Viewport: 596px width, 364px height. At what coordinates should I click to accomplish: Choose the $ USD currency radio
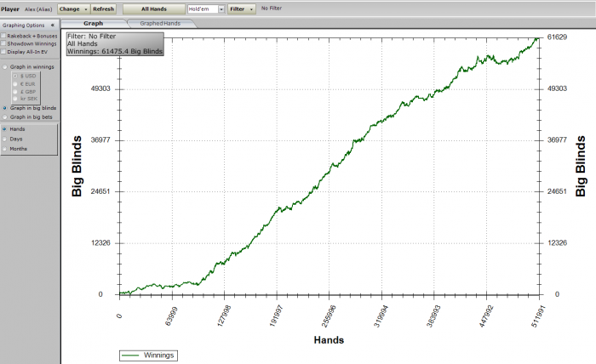[15, 76]
